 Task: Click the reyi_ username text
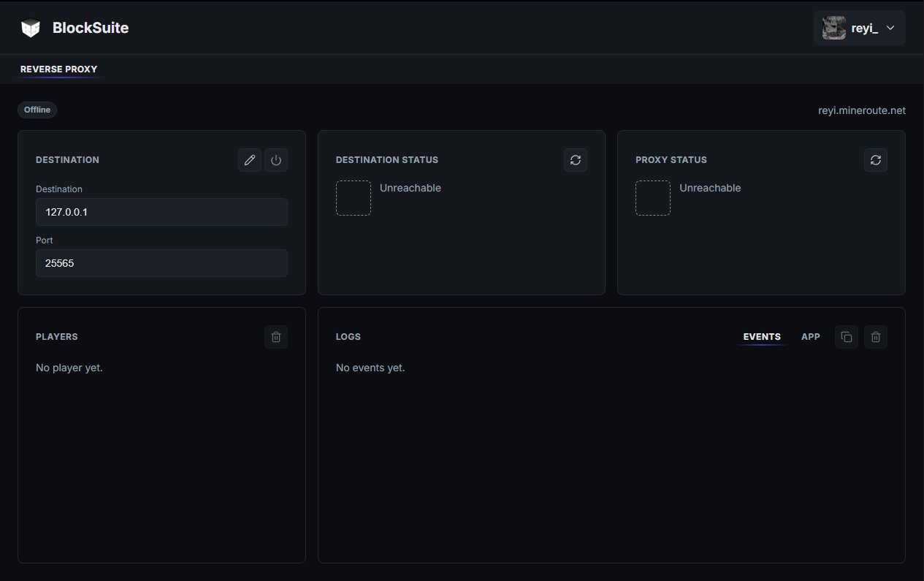pyautogui.click(x=865, y=29)
